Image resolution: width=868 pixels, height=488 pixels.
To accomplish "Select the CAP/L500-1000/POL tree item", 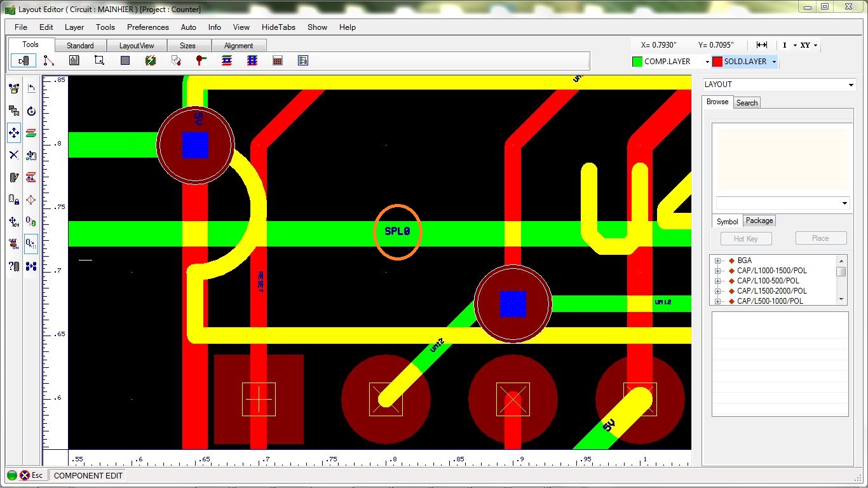I will 770,301.
